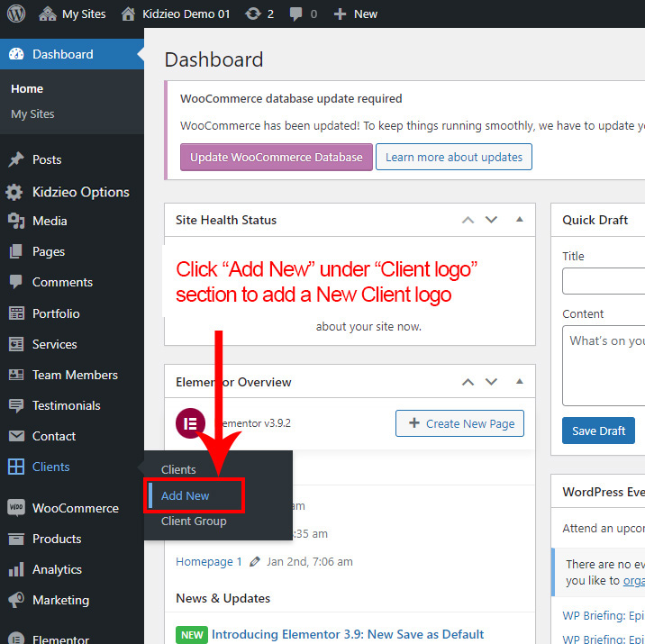Image resolution: width=645 pixels, height=644 pixels.
Task: Click Update WooCommerce Database button
Action: coord(276,157)
